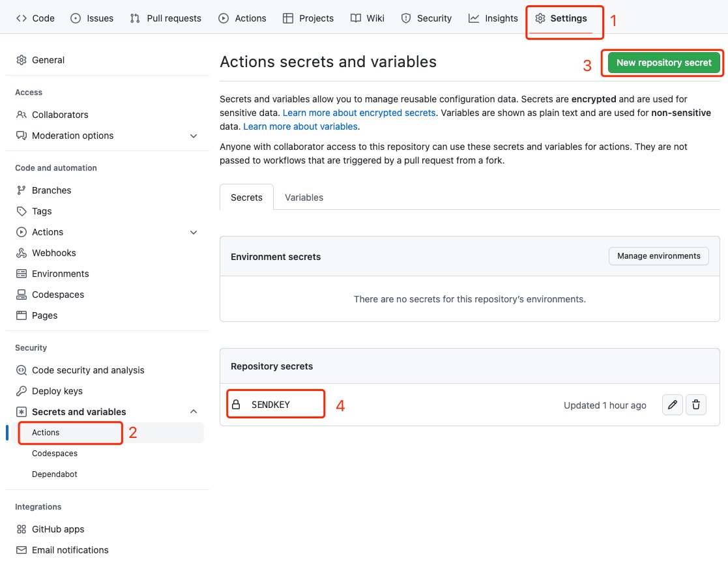Screen dimensions: 728x565
Task: Click the New repository secret button
Action: [663, 63]
